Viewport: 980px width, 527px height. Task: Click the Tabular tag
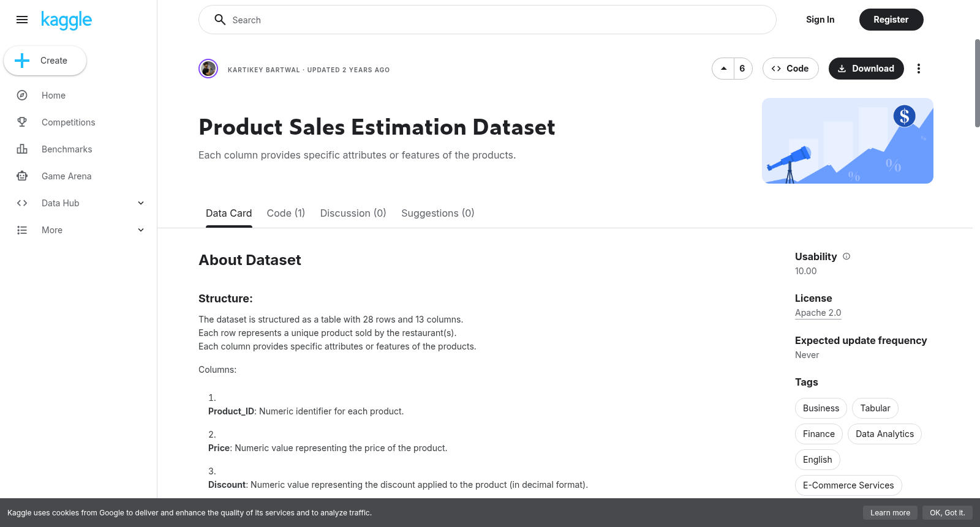[x=875, y=408]
